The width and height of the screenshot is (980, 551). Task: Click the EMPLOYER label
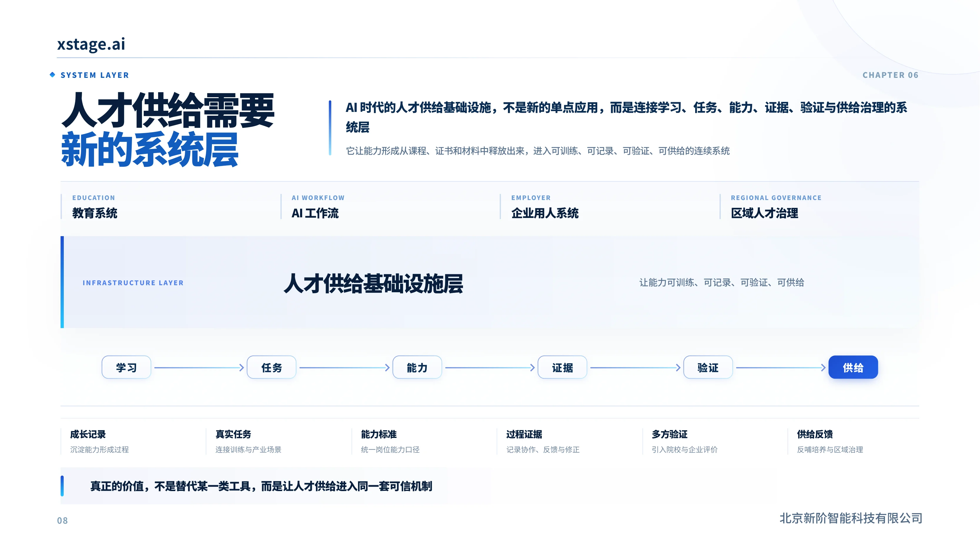[531, 198]
